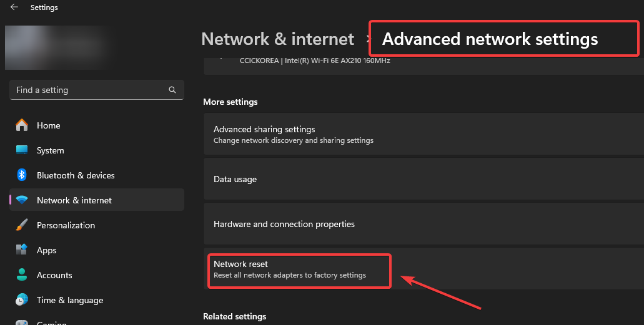Image resolution: width=644 pixels, height=325 pixels.
Task: Click the Related settings heading
Action: click(234, 316)
